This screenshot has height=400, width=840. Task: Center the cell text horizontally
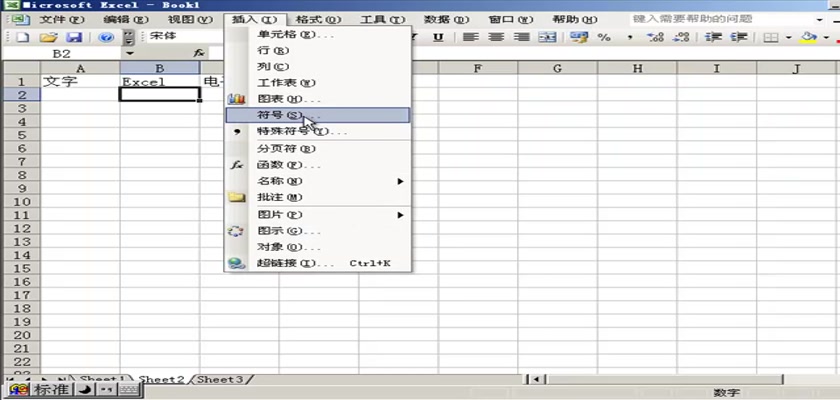(496, 37)
